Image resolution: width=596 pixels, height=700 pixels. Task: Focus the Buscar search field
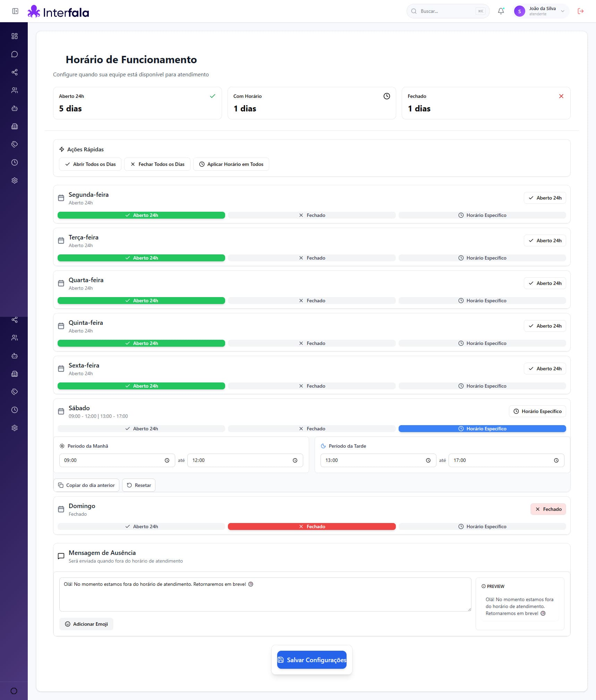coord(446,11)
